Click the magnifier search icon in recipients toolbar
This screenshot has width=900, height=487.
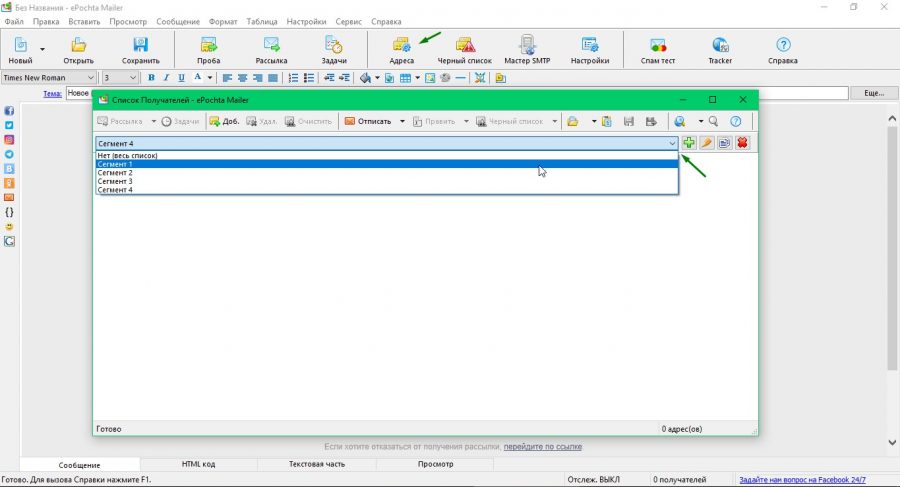713,121
